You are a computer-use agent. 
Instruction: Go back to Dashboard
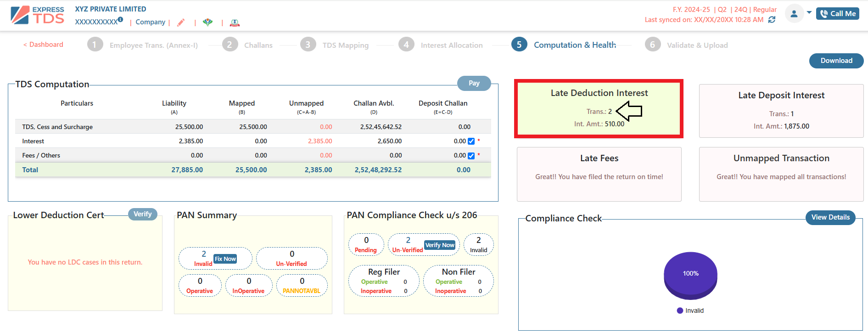[x=43, y=45]
